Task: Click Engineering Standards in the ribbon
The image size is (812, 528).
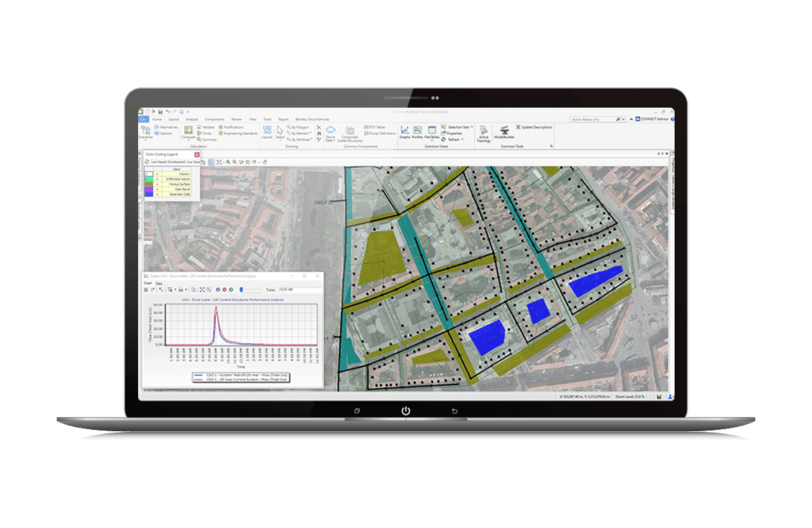Action: pos(239,133)
